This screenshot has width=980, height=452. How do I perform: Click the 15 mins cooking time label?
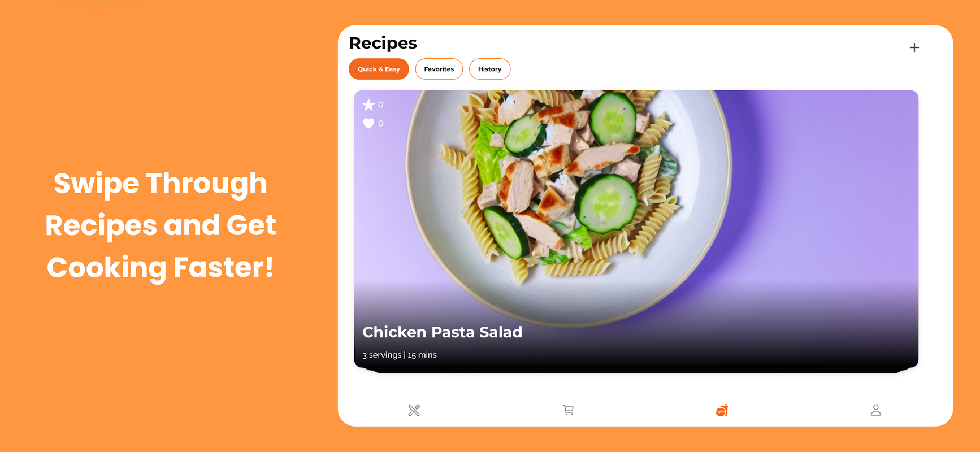422,355
